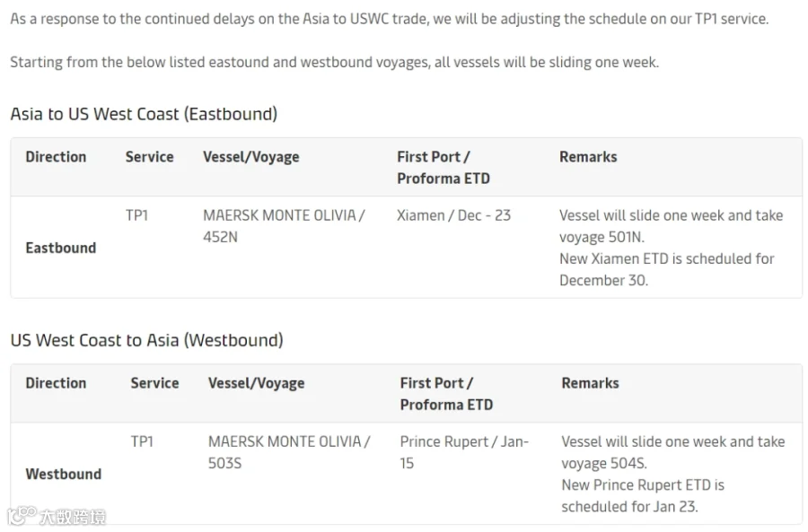Screen dimensions: 808x532
Task: Select the Remarks header in the Eastbound table
Action: [x=587, y=157]
